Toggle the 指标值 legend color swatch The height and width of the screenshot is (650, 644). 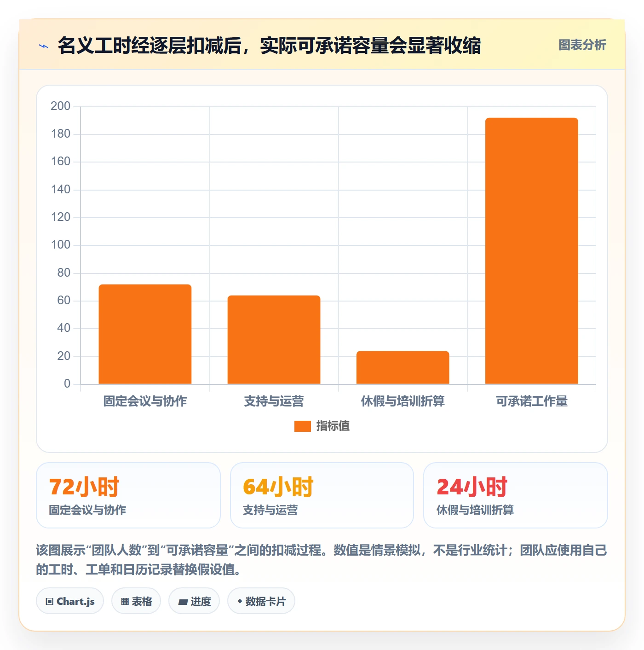tap(302, 426)
